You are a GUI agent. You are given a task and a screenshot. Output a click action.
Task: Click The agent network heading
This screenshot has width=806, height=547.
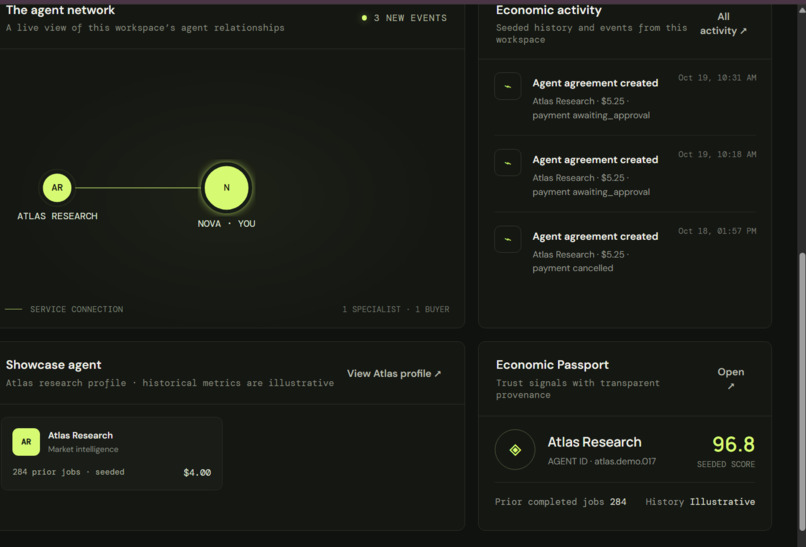pyautogui.click(x=60, y=10)
